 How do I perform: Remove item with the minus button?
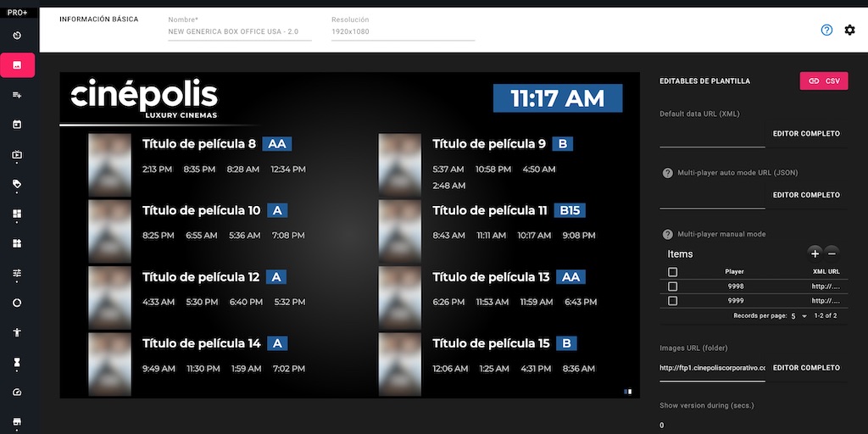(x=832, y=253)
